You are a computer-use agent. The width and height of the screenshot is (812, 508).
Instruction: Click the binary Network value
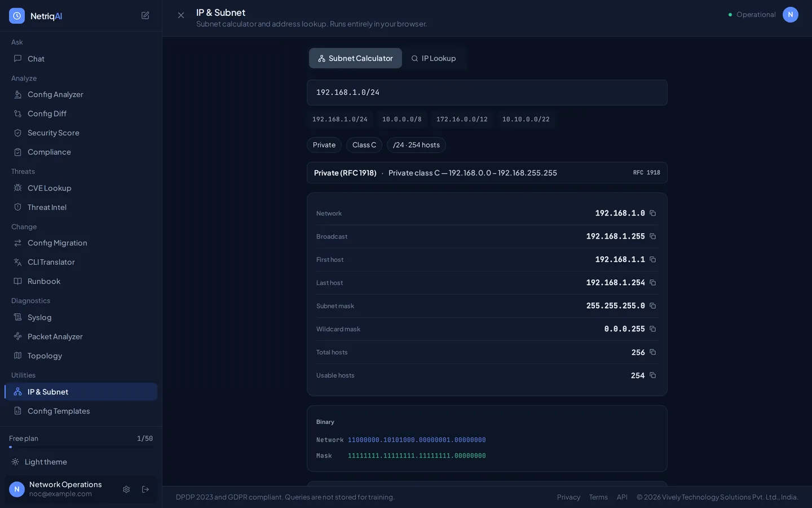point(417,440)
